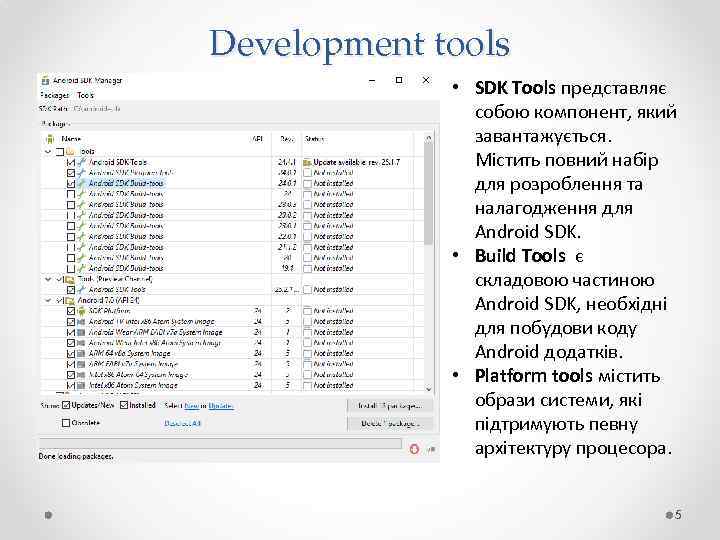Collapse the Android 7.0 (API 24) group
Image resolution: width=720 pixels, height=540 pixels.
pyautogui.click(x=48, y=300)
